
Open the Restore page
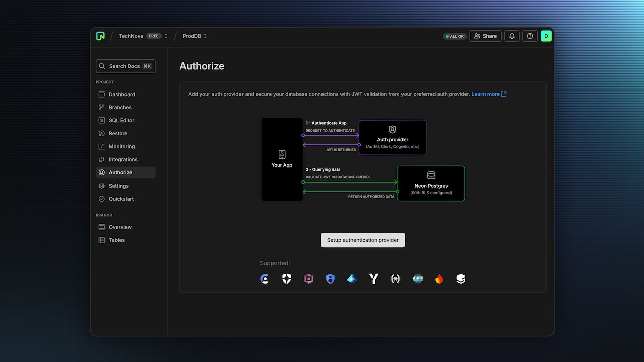[x=126, y=133]
